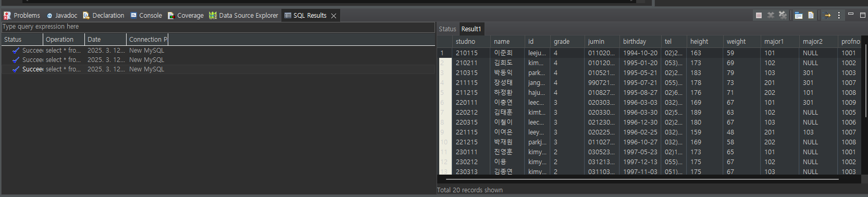Select id cell parkj...
Viewport: 868px width, 197px height.
click(537, 142)
